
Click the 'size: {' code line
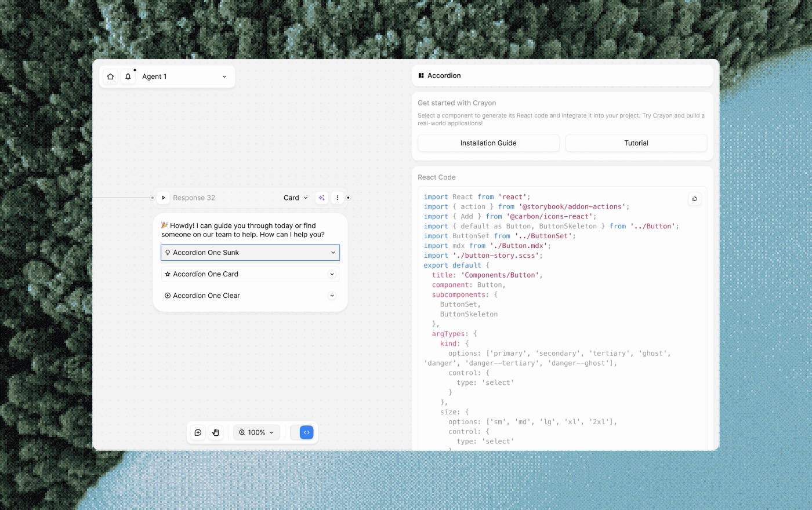coord(455,412)
